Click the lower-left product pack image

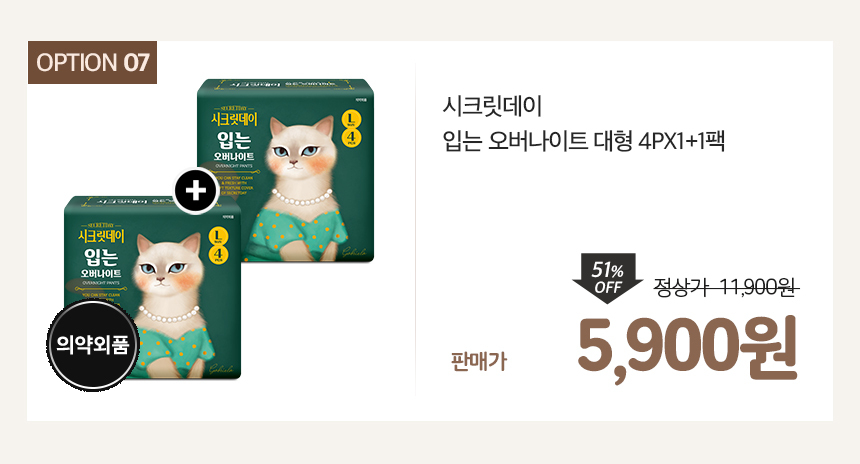(x=152, y=287)
